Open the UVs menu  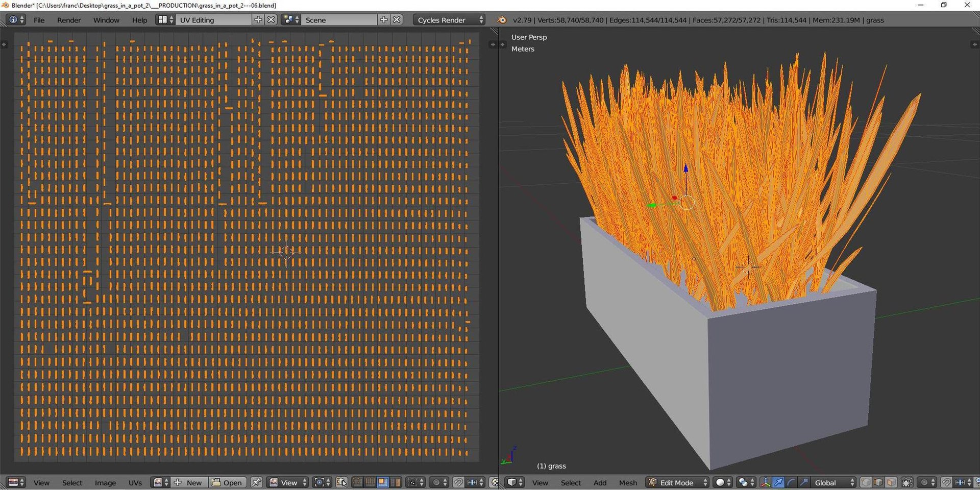tap(135, 482)
